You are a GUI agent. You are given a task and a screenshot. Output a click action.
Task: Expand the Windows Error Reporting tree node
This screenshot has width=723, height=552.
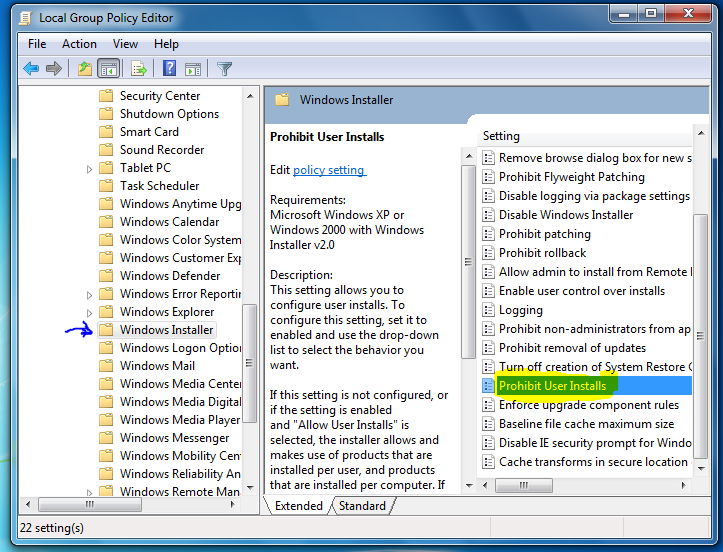pyautogui.click(x=89, y=295)
